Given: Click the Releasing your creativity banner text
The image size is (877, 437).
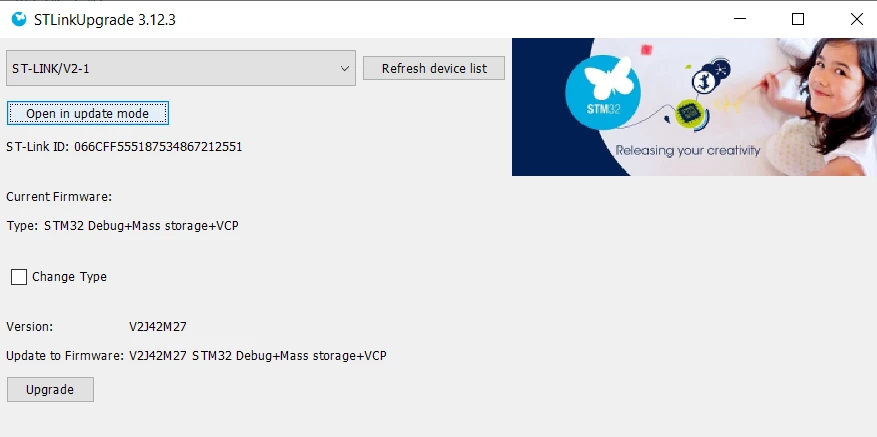Looking at the screenshot, I should 688,151.
